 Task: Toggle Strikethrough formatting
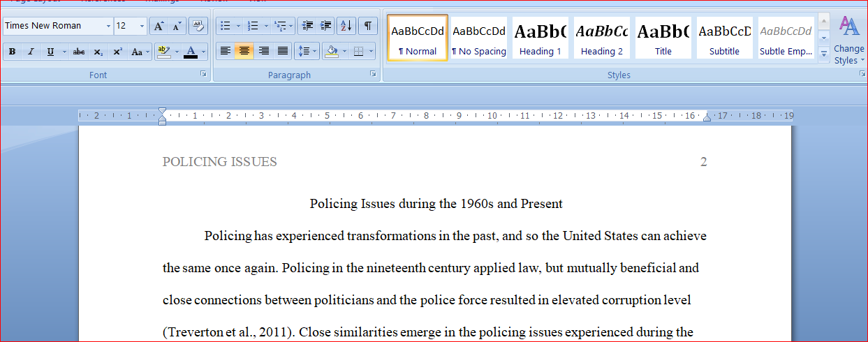[x=80, y=52]
